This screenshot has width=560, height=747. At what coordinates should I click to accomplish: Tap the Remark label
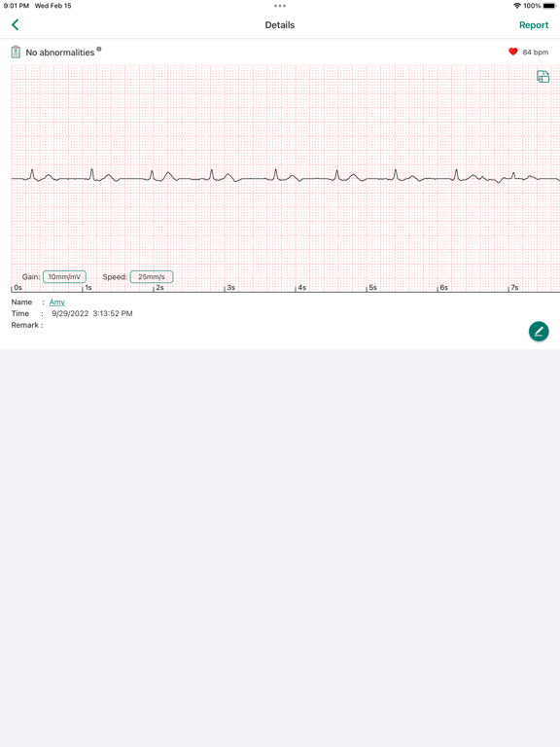click(26, 325)
